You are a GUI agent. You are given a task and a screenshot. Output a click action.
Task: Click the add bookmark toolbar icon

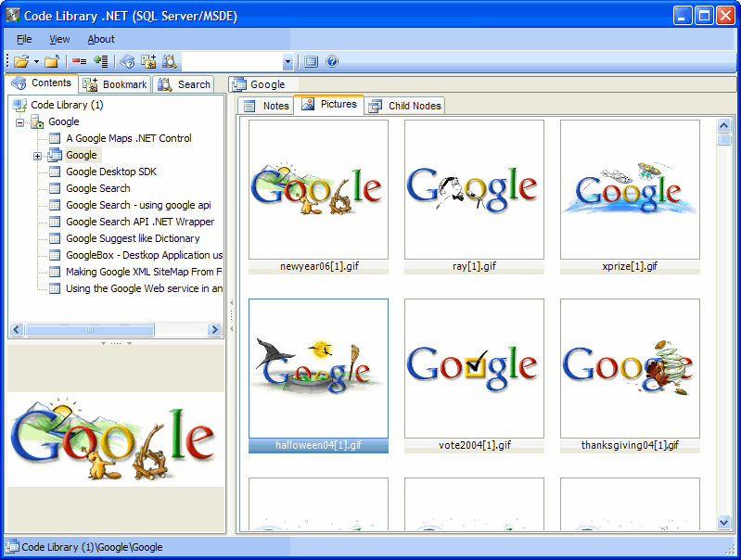tap(148, 61)
